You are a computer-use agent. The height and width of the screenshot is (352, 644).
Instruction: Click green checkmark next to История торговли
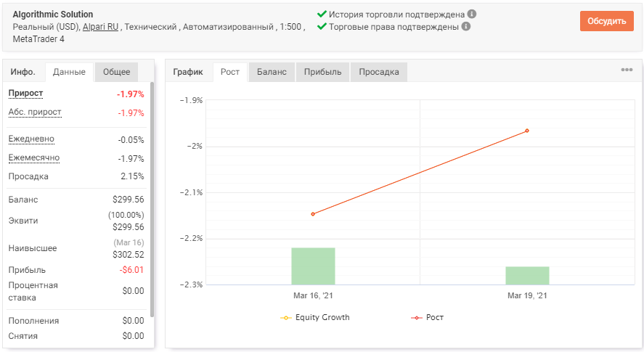pyautogui.click(x=322, y=14)
